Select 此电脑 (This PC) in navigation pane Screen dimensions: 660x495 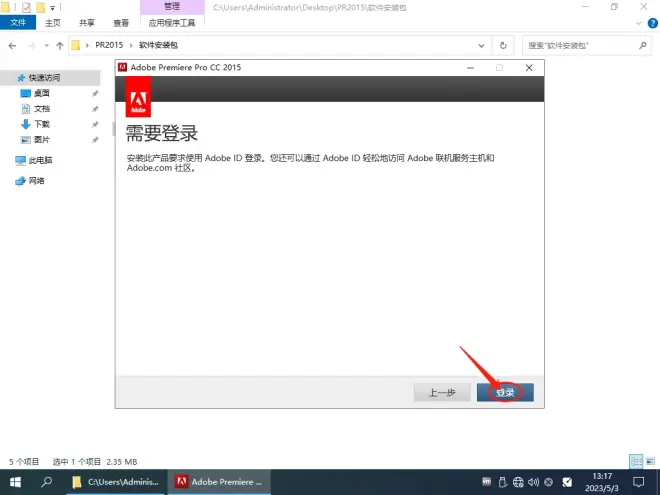[x=40, y=160]
